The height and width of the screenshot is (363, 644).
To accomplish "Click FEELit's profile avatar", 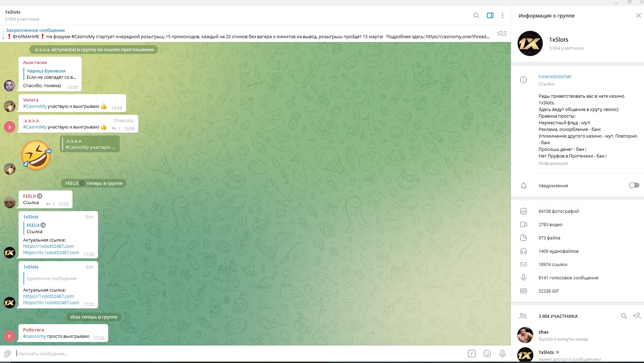I will 9,202.
